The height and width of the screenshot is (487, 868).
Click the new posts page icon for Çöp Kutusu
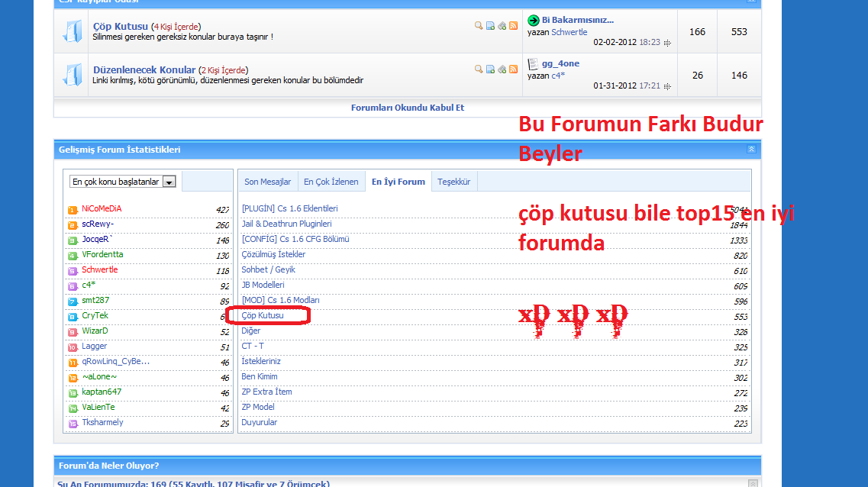tap(490, 25)
